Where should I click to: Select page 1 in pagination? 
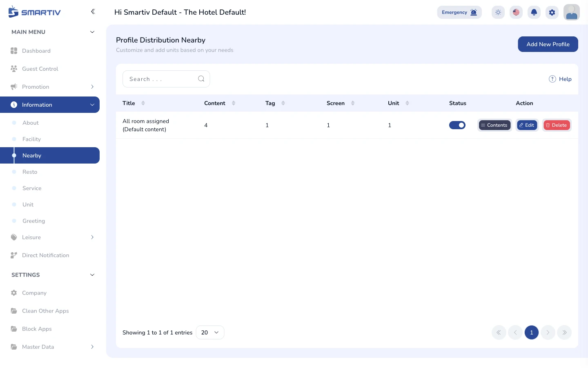pyautogui.click(x=532, y=332)
